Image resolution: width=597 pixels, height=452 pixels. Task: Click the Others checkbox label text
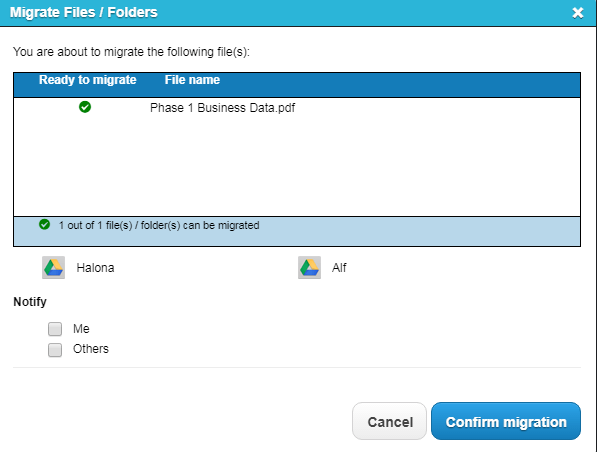click(x=91, y=349)
